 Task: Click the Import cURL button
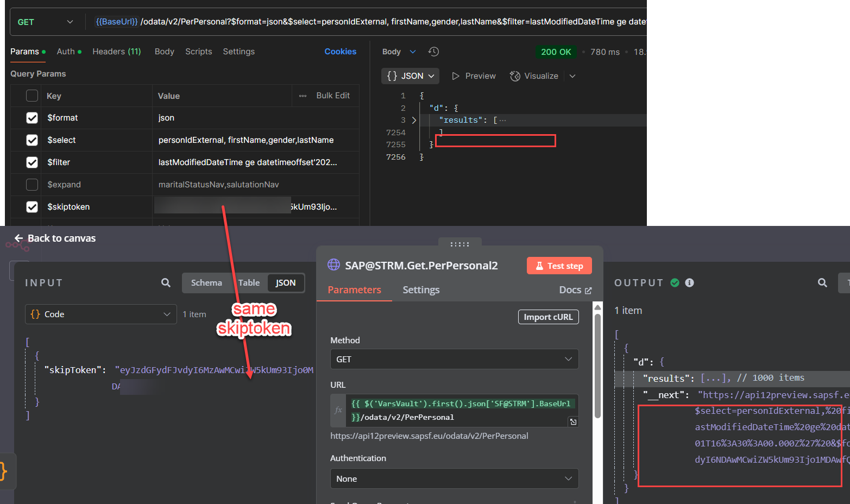pos(548,317)
